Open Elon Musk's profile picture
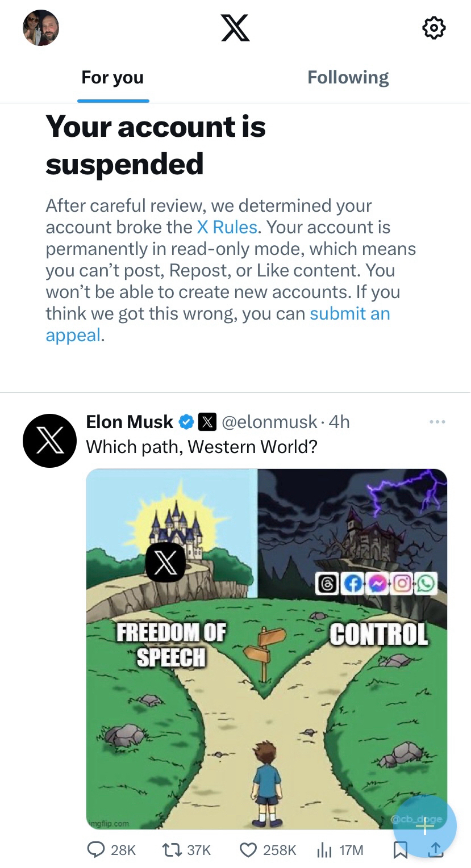The width and height of the screenshot is (471, 868). (x=49, y=441)
